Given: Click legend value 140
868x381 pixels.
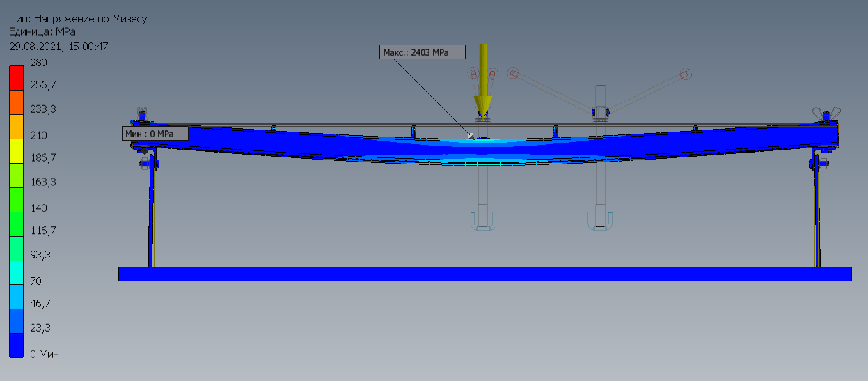Looking at the screenshot, I should click(38, 208).
